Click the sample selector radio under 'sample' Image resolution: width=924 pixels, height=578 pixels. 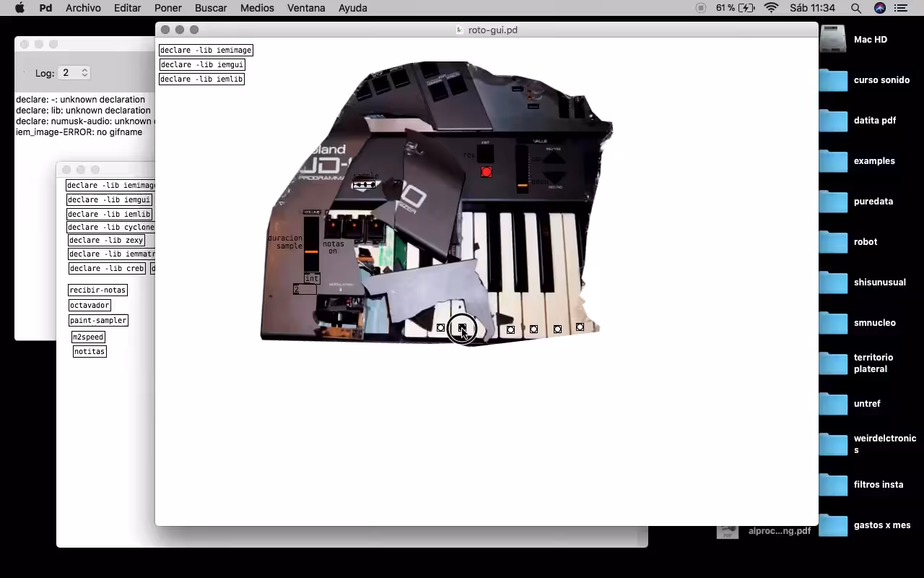pyautogui.click(x=364, y=185)
